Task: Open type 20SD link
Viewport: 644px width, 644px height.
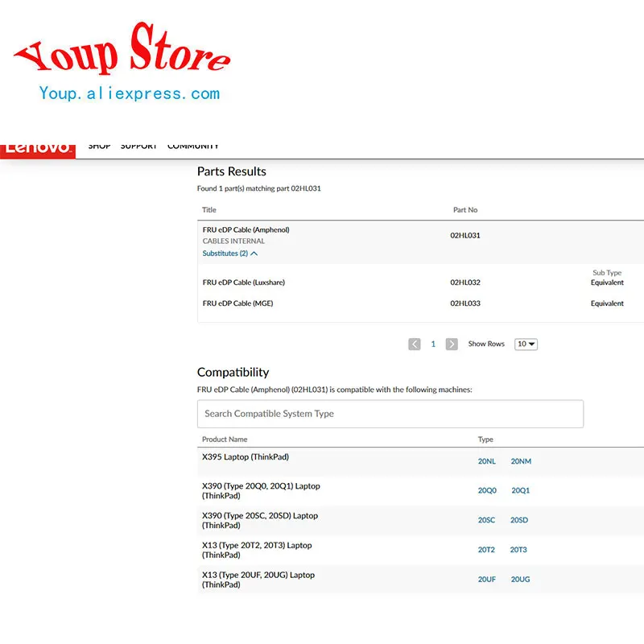Action: pos(519,520)
